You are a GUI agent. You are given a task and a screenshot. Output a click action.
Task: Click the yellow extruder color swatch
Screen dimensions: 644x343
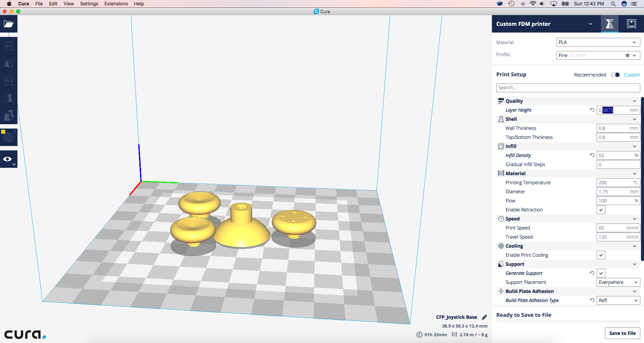coord(3,132)
